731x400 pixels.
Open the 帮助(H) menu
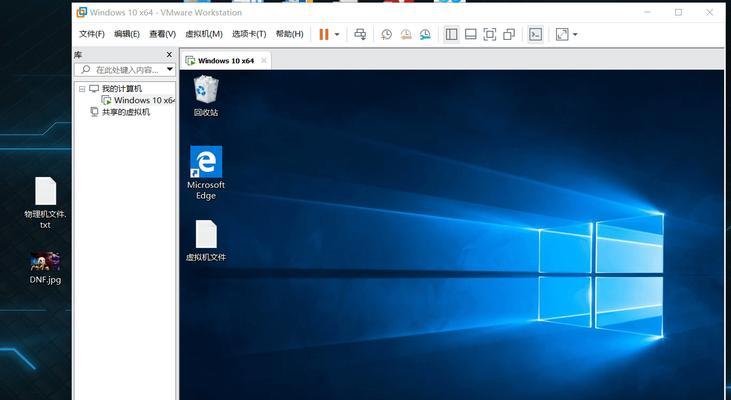[290, 34]
